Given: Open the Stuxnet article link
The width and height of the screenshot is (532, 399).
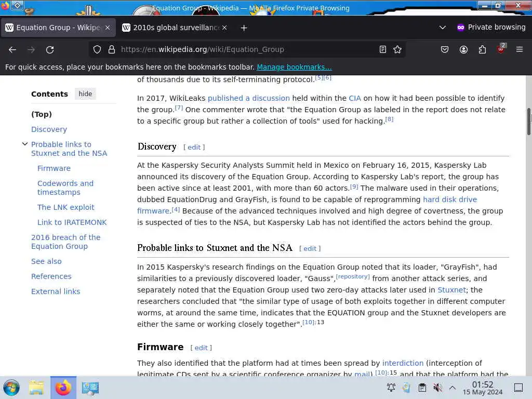Looking at the screenshot, I should point(451,290).
